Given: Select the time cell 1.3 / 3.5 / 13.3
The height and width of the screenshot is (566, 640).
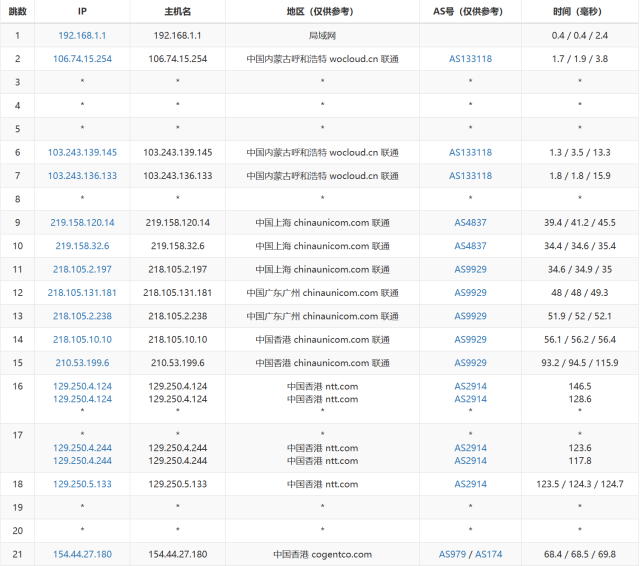Looking at the screenshot, I should [x=580, y=153].
